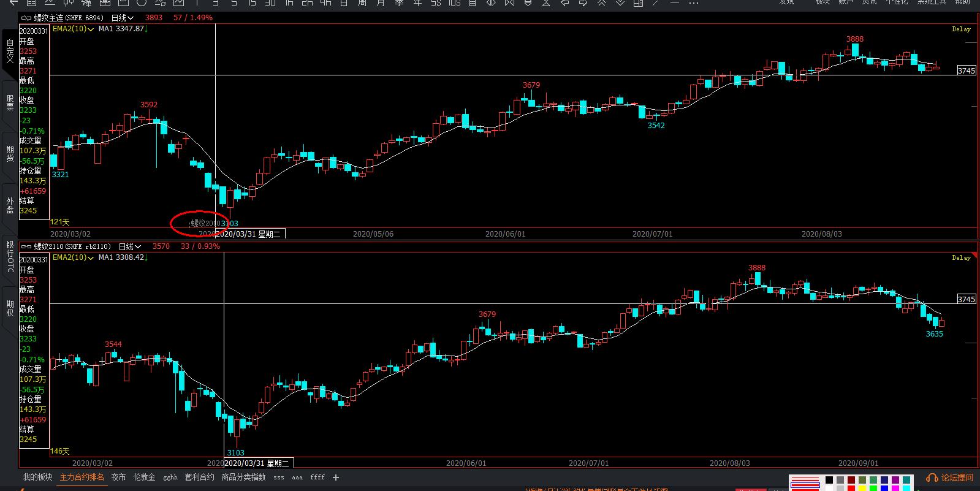Click the chain link icon beside 螺纹2110
The image size is (980, 491).
(26, 246)
